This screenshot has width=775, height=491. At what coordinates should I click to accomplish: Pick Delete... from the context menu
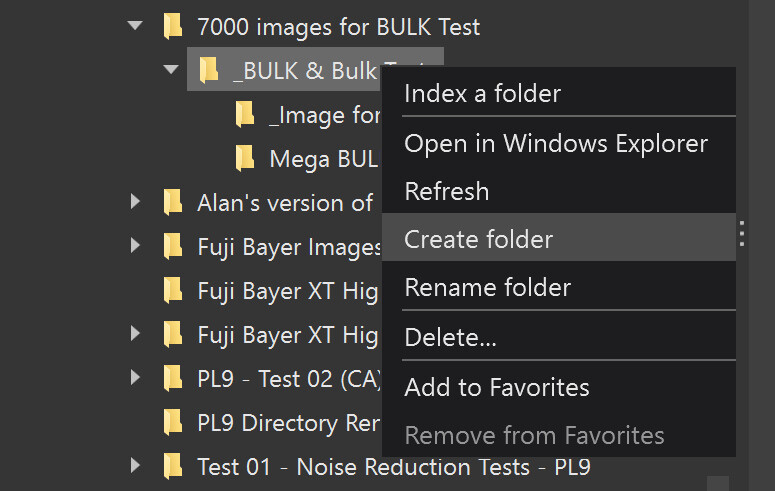450,337
